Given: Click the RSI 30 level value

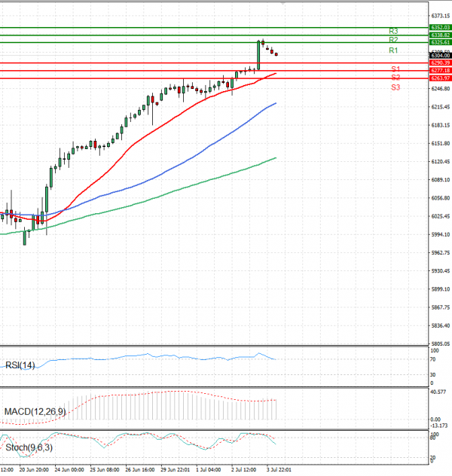Looking at the screenshot, I should 433,375.
